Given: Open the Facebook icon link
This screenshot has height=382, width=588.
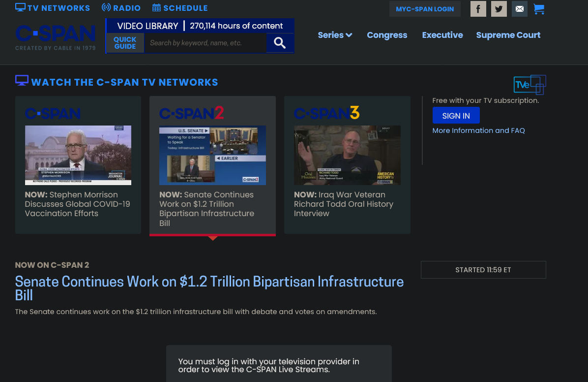Looking at the screenshot, I should click(478, 9).
